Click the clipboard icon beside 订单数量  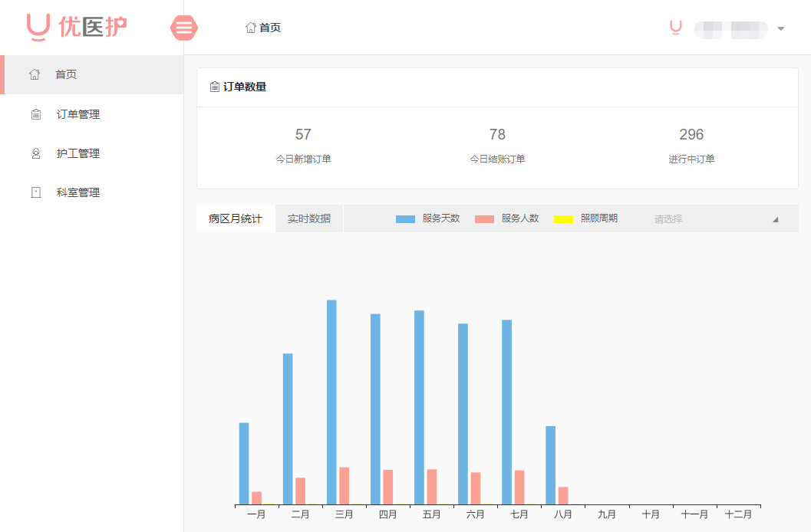click(x=215, y=87)
